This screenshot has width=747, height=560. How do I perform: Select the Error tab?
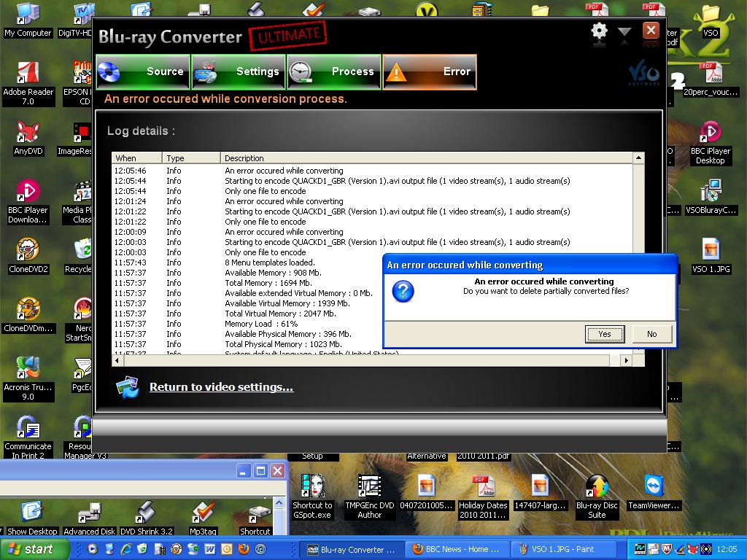click(429, 72)
